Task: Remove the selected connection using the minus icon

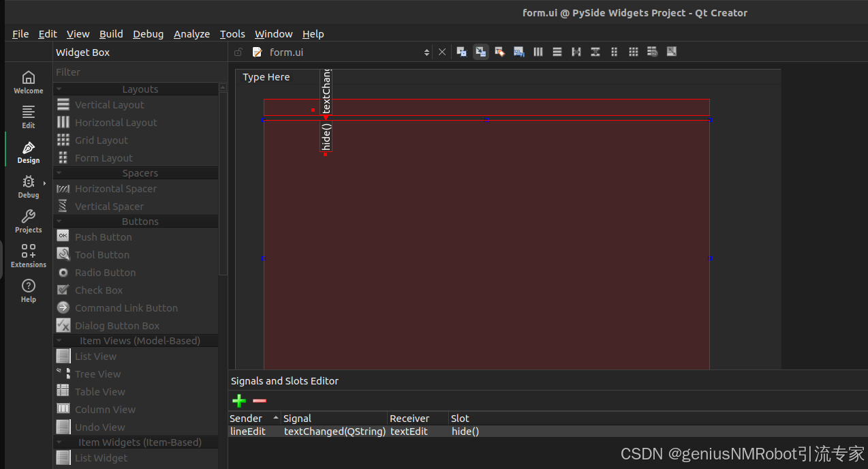Action: 259,401
